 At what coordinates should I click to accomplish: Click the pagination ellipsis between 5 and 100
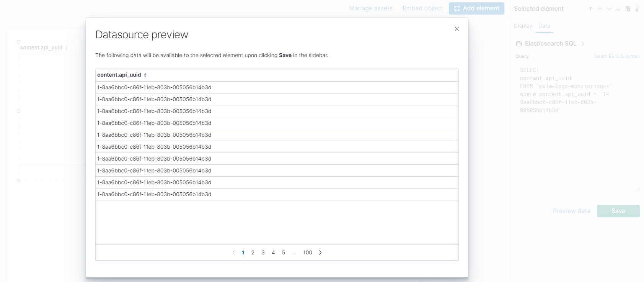(x=294, y=253)
